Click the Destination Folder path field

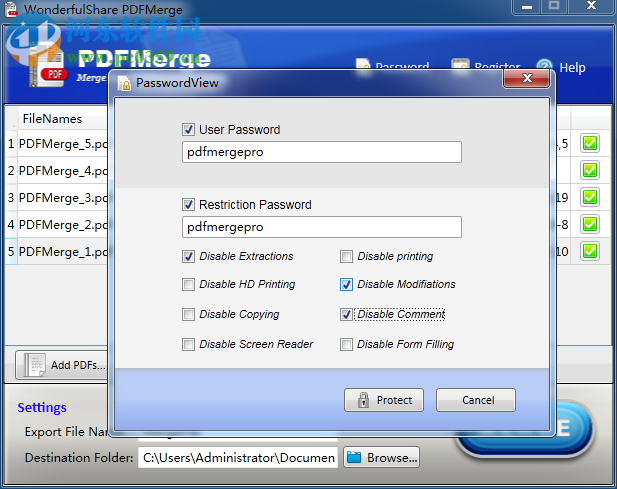tap(238, 458)
